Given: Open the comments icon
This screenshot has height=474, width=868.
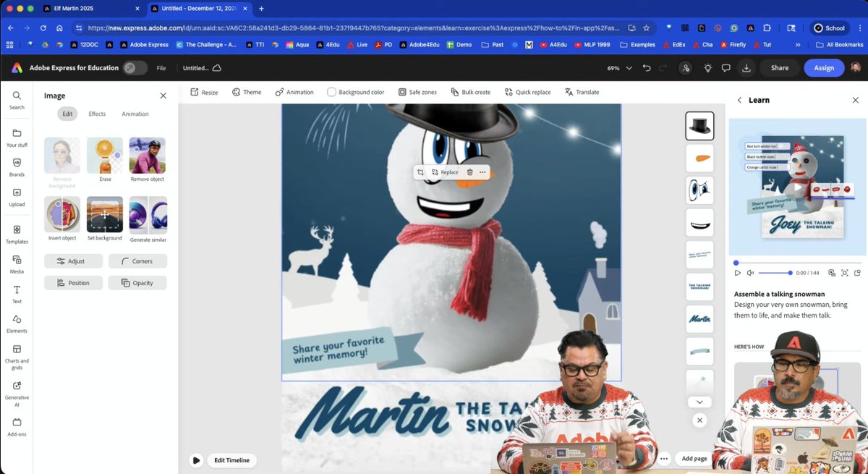Looking at the screenshot, I should [x=726, y=68].
